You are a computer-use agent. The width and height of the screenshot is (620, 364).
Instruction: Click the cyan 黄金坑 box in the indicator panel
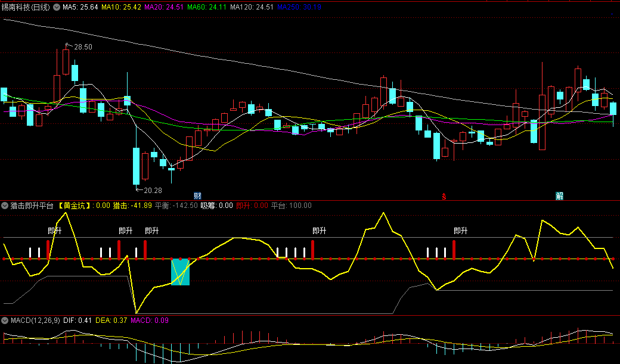[x=180, y=272]
